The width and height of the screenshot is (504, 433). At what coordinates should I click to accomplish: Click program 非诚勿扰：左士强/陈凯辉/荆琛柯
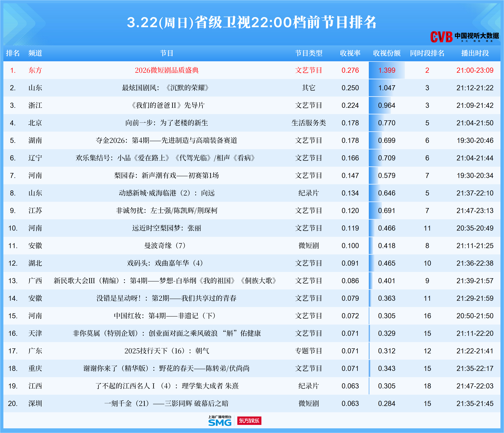click(x=167, y=210)
